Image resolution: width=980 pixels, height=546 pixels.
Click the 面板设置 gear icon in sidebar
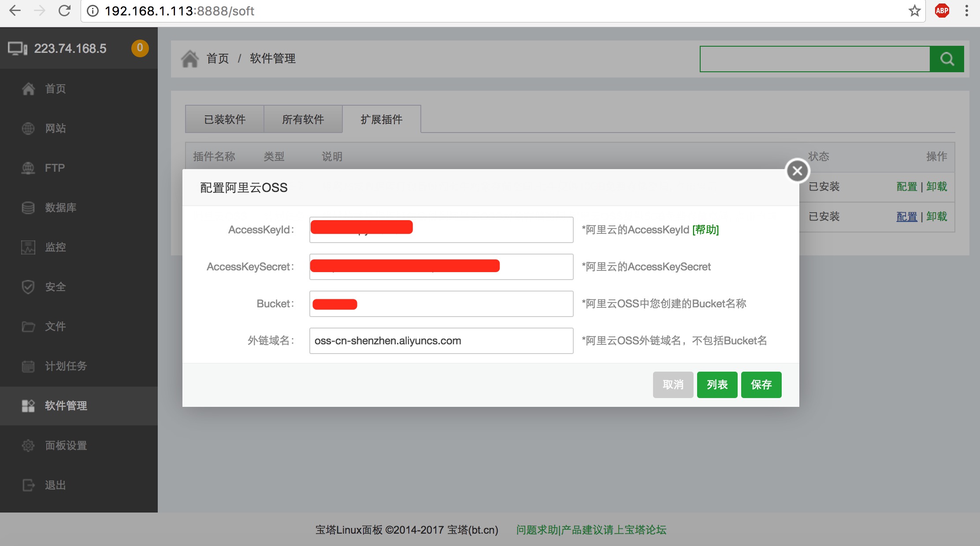[x=28, y=445]
